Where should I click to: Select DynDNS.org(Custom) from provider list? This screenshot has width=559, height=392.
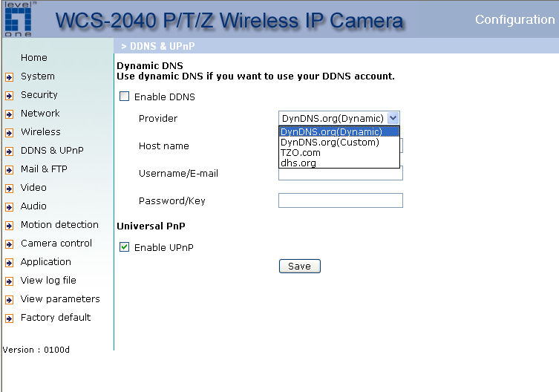(330, 143)
